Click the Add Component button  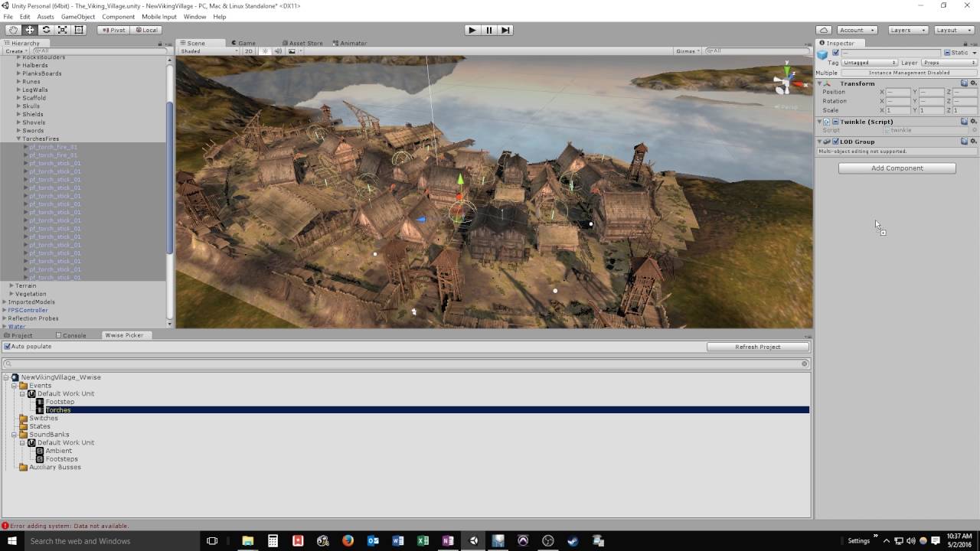coord(897,168)
